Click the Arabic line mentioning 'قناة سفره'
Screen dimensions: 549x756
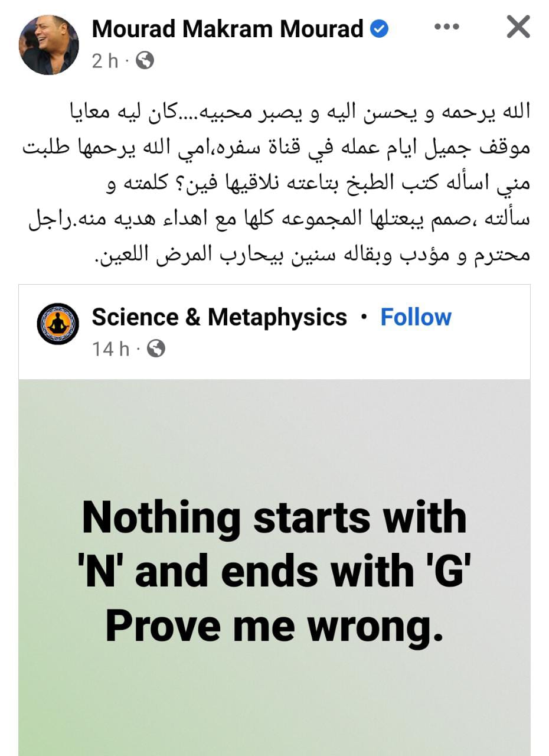(x=276, y=148)
